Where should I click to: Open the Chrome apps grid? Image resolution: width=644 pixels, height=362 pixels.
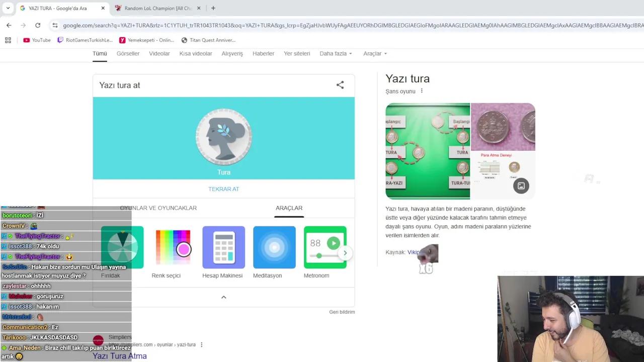click(8, 40)
